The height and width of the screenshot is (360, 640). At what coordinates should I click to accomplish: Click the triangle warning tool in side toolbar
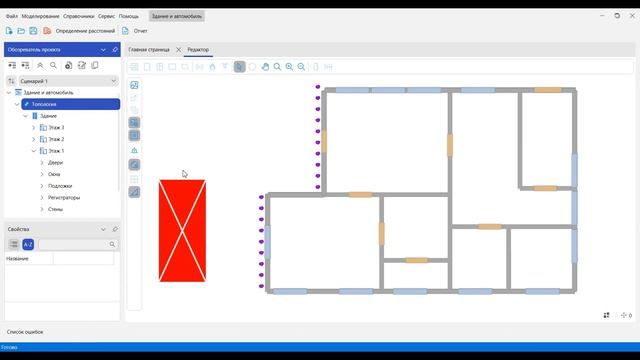[x=134, y=150]
